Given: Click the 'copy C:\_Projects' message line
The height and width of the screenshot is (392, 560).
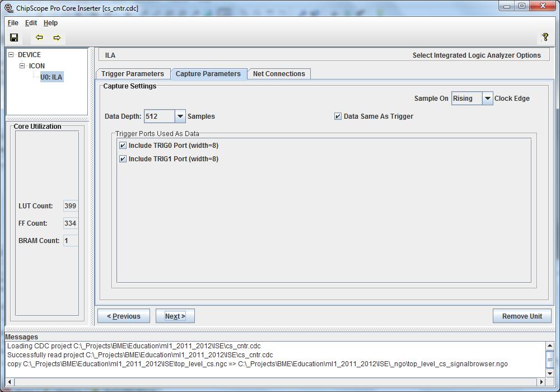Looking at the screenshot, I should (x=258, y=364).
